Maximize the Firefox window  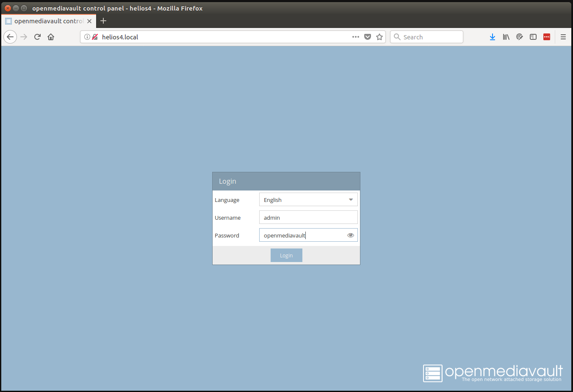pos(24,8)
